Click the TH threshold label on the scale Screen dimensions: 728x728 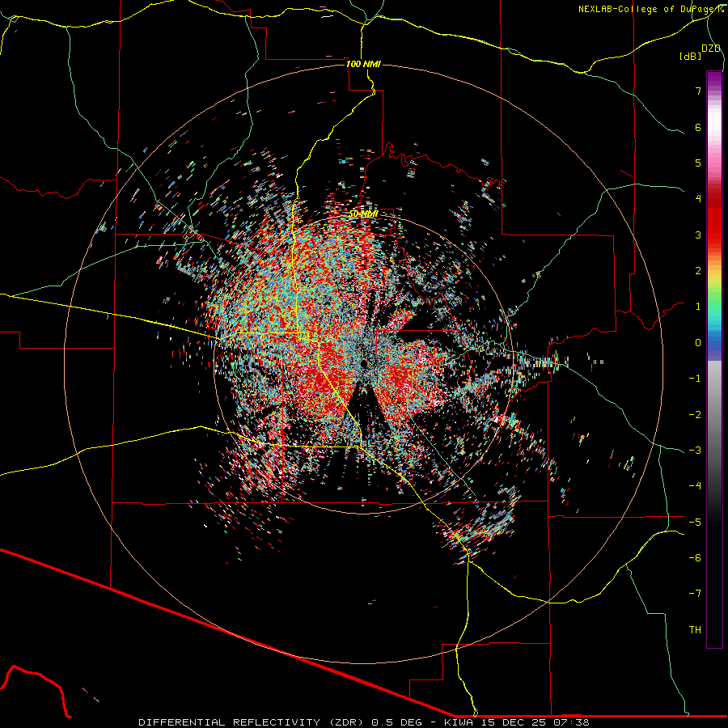pyautogui.click(x=695, y=629)
